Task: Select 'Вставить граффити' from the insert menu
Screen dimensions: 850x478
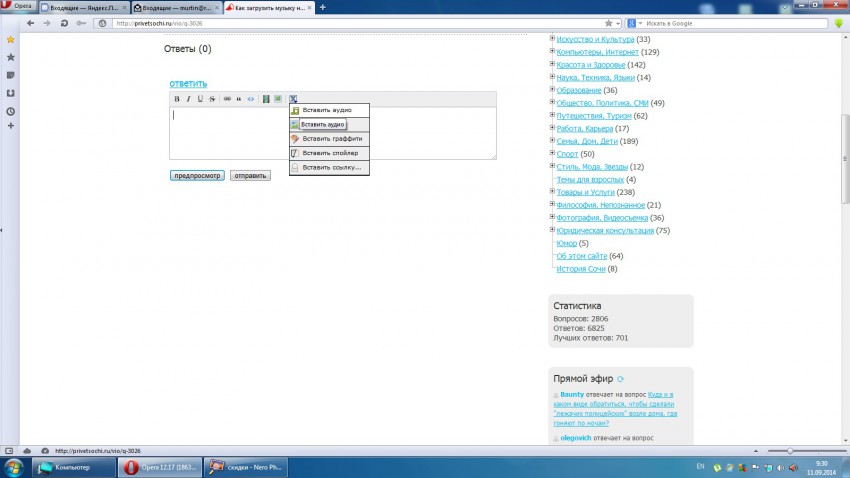Action: pos(332,139)
